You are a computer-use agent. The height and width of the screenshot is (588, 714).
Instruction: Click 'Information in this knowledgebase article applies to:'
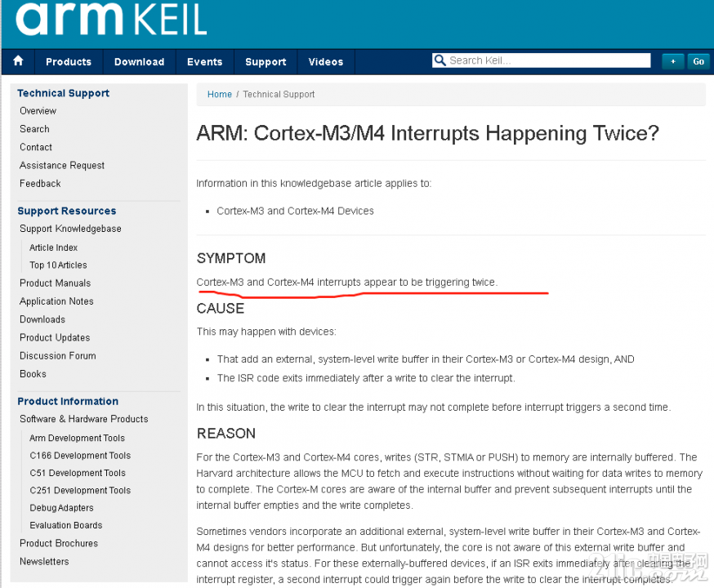[x=314, y=184]
